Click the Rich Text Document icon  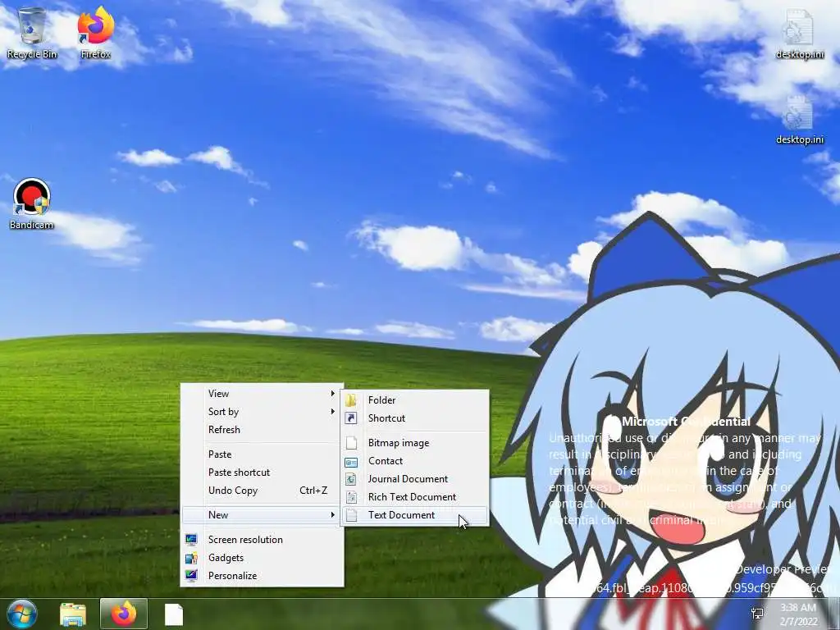pyautogui.click(x=351, y=497)
